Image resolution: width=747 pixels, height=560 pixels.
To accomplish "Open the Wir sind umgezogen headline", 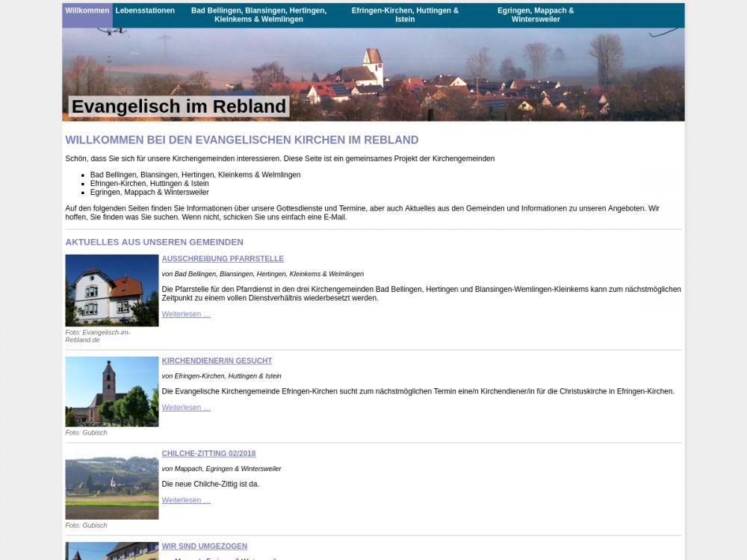I will [x=204, y=547].
